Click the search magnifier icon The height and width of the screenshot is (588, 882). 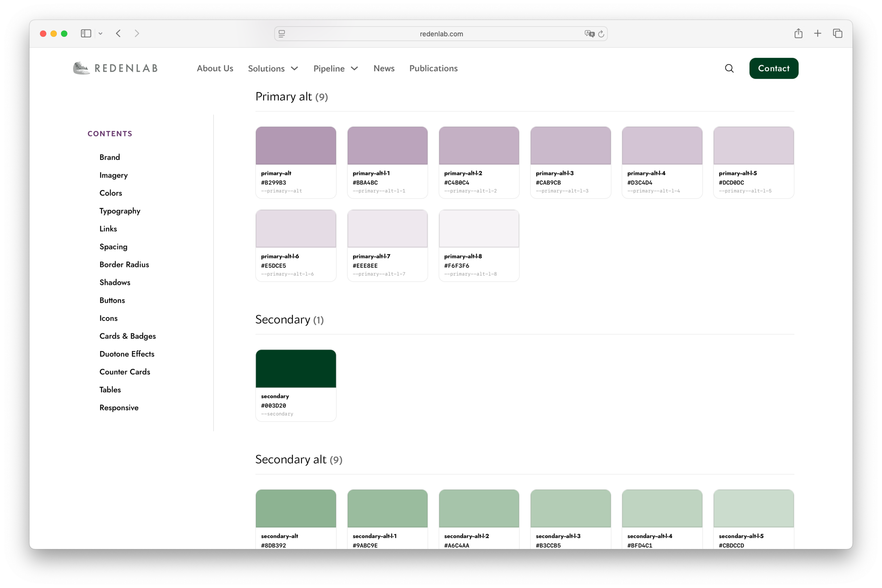[x=729, y=68]
